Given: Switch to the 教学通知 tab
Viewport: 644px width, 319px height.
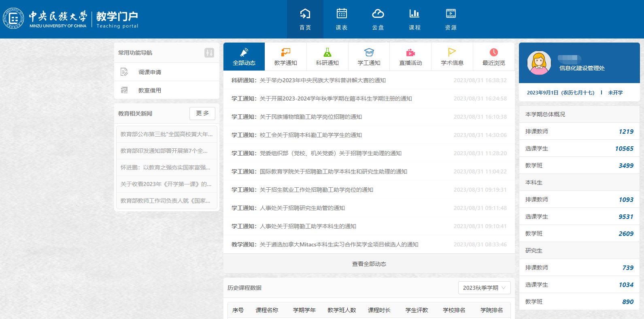Looking at the screenshot, I should click(286, 56).
